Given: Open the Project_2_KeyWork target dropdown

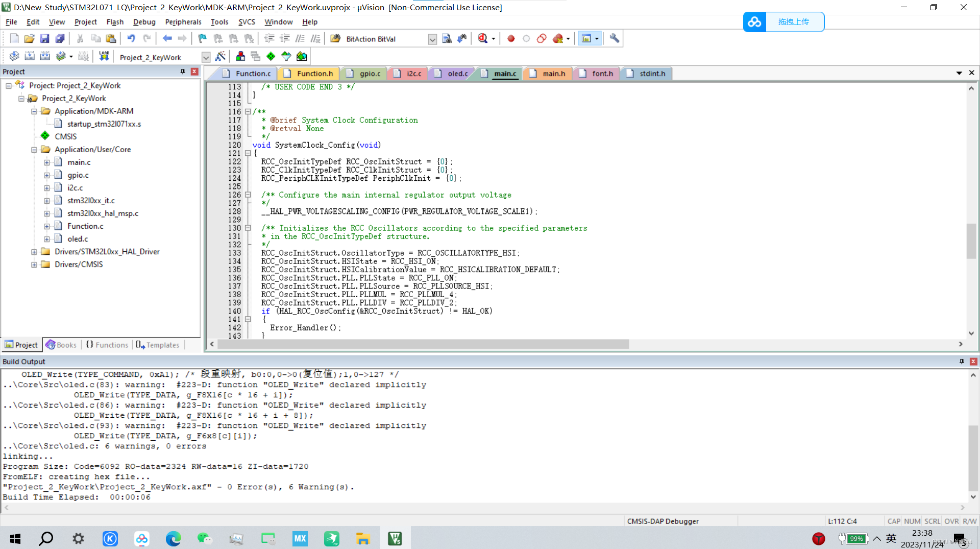Looking at the screenshot, I should 206,57.
